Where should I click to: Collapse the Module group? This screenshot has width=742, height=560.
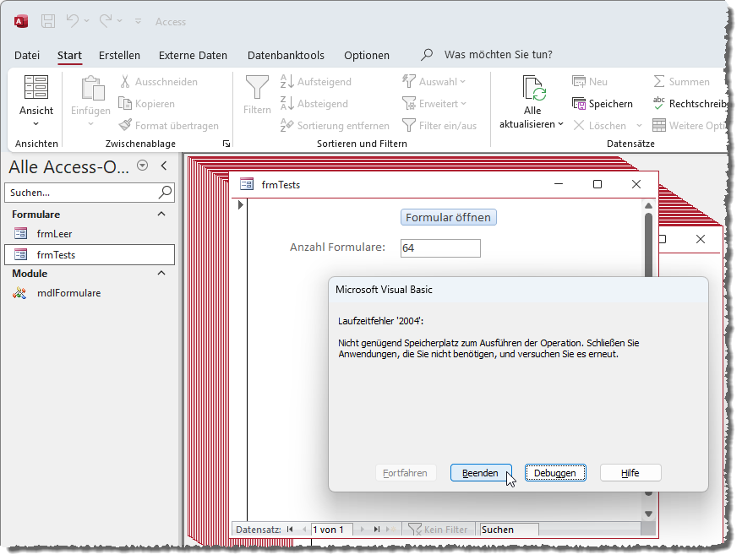pos(161,274)
